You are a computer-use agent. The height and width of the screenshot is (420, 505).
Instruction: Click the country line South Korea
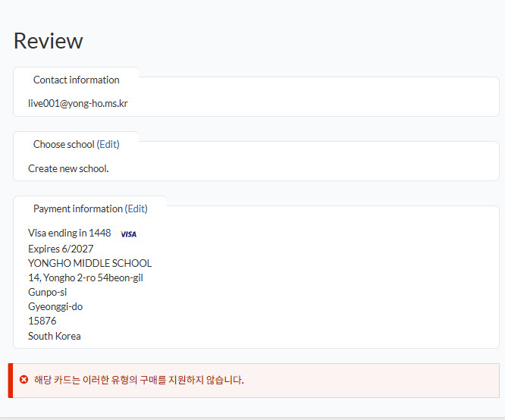pyautogui.click(x=54, y=336)
